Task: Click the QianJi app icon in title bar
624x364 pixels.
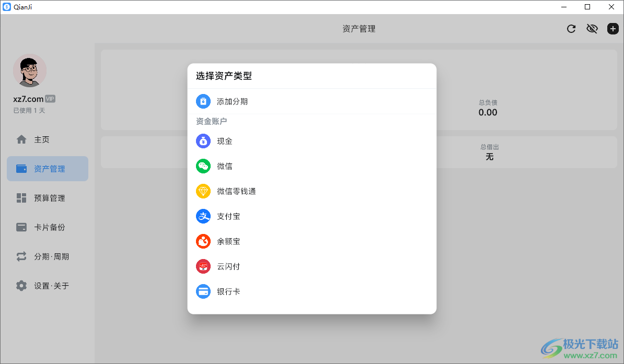Action: click(7, 7)
